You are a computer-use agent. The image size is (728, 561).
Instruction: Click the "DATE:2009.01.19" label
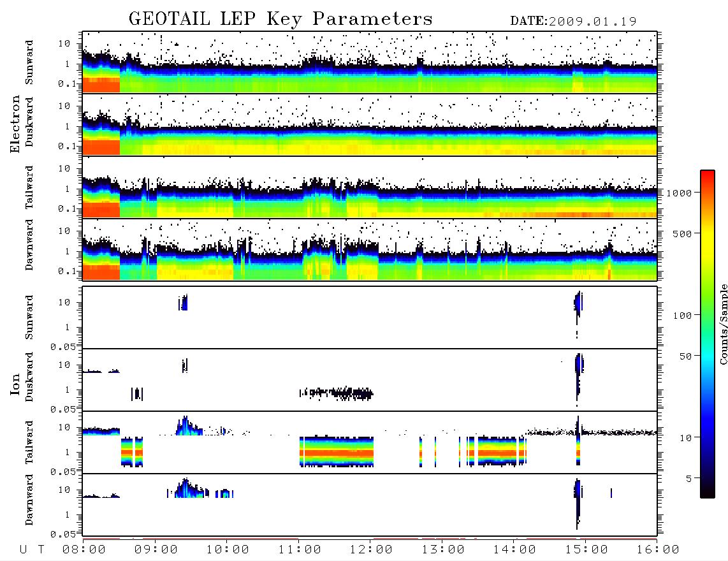coord(573,22)
